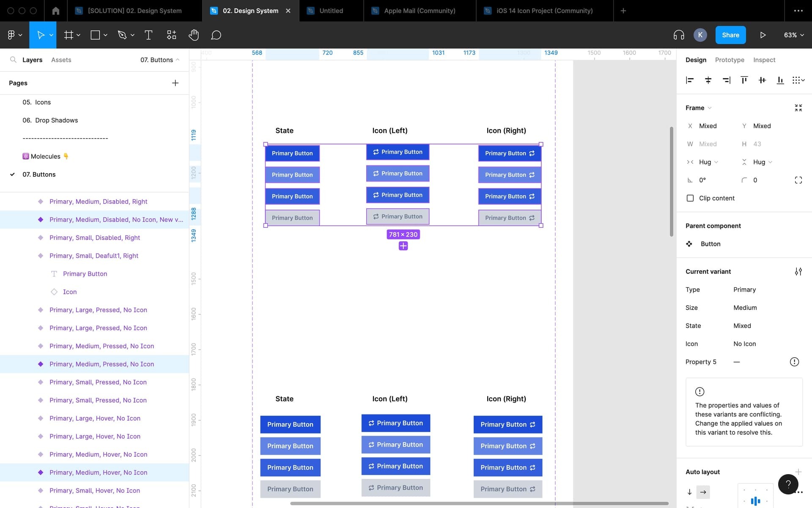Open [SOLUTION] 02. Design System tab
812x508 pixels.
(134, 11)
